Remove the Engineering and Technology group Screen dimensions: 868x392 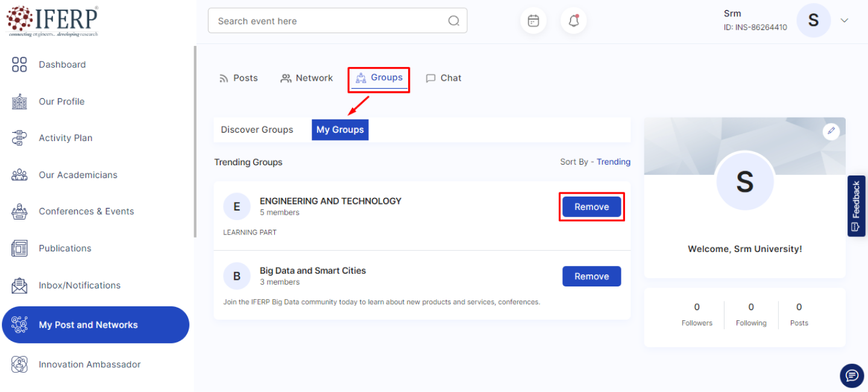tap(591, 207)
